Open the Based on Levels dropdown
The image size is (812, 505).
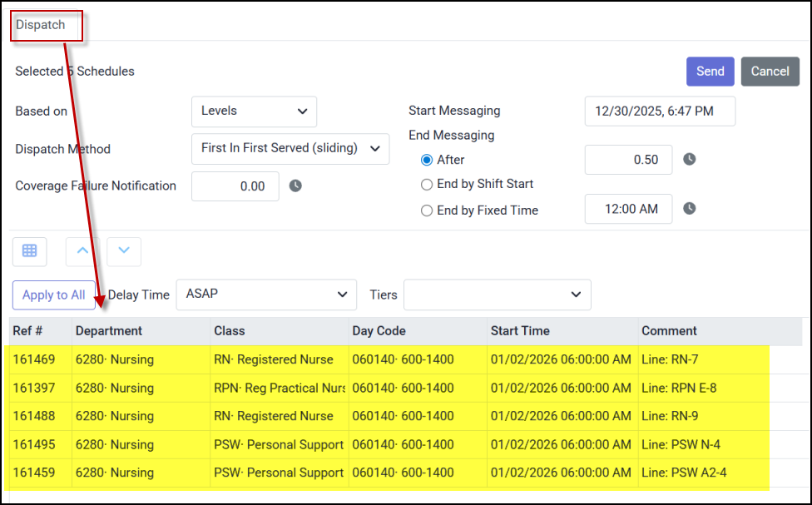(x=254, y=111)
